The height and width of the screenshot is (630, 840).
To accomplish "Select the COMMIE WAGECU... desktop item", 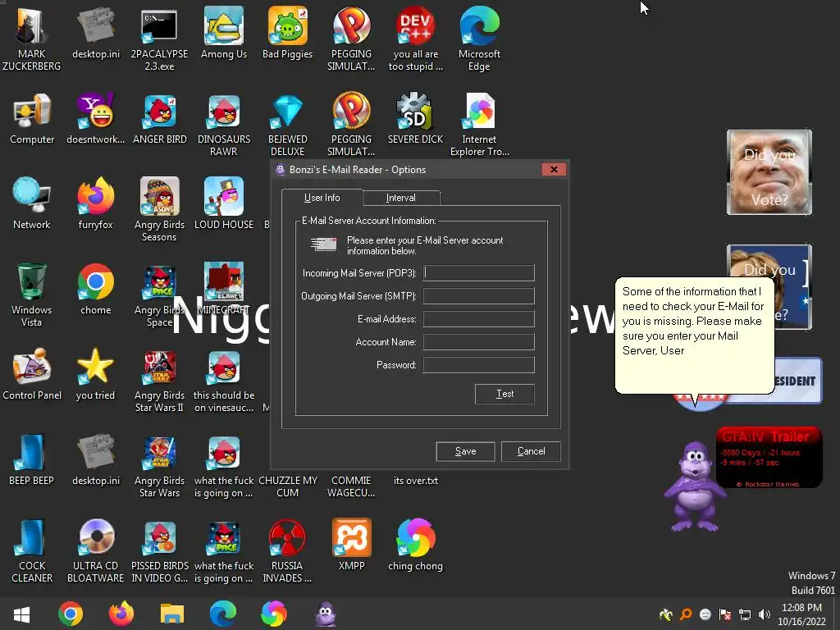I will pos(351,486).
